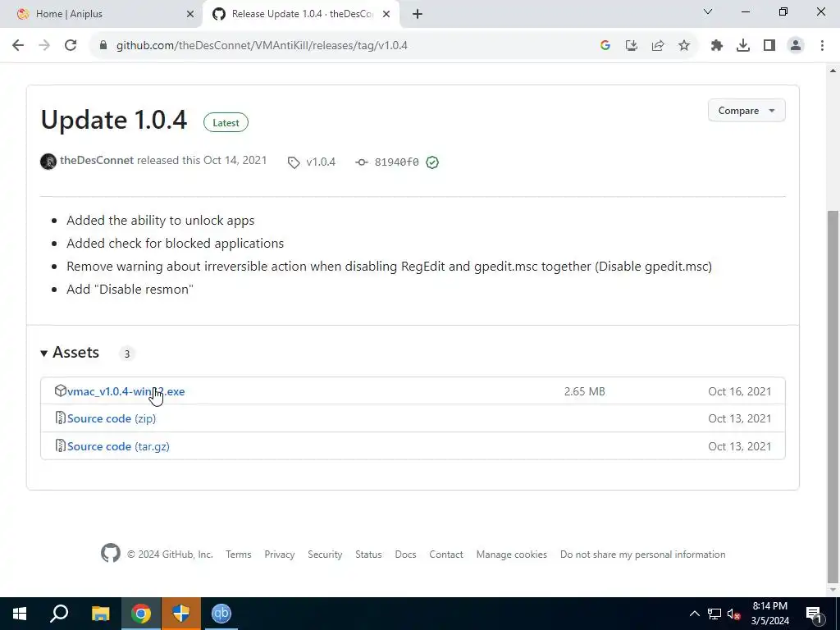Screen dimensions: 840x630
Task: Close the Release Update 1.0.4 tab
Action: [386, 14]
